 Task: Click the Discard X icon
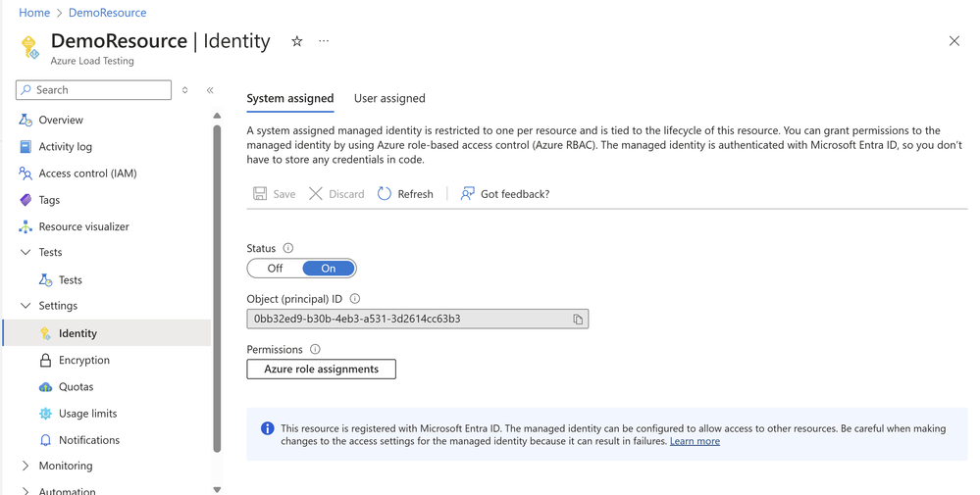pyautogui.click(x=316, y=193)
